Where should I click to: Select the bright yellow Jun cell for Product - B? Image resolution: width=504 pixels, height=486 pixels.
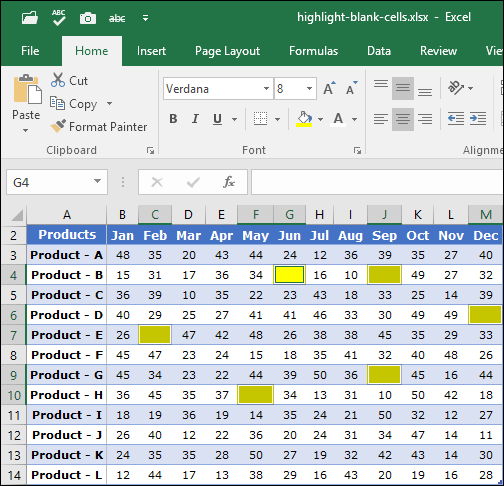(x=289, y=275)
